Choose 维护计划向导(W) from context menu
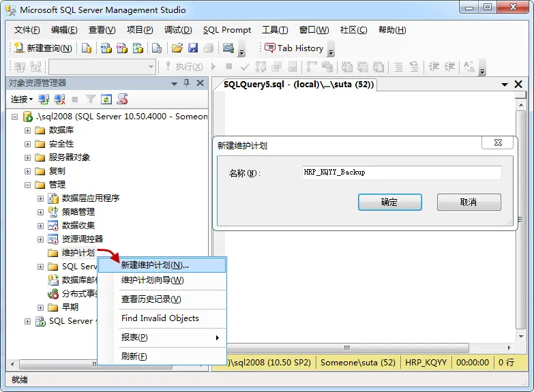Screen dimensions: 534x392 click(x=162, y=280)
